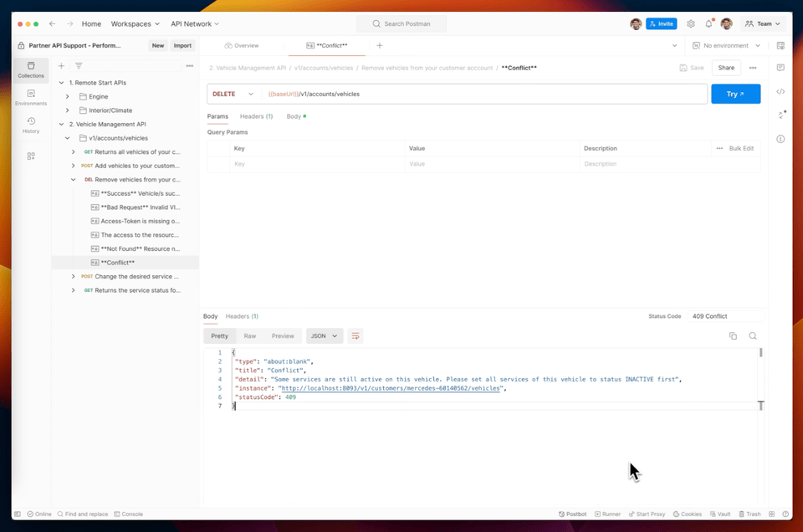The width and height of the screenshot is (803, 532).
Task: Open Cookies in the status bar
Action: tap(688, 514)
